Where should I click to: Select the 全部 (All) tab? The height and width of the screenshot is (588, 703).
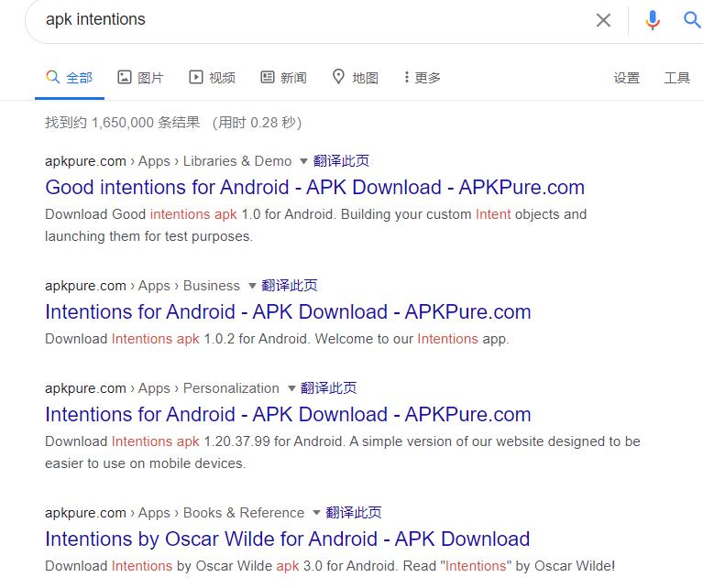(70, 78)
